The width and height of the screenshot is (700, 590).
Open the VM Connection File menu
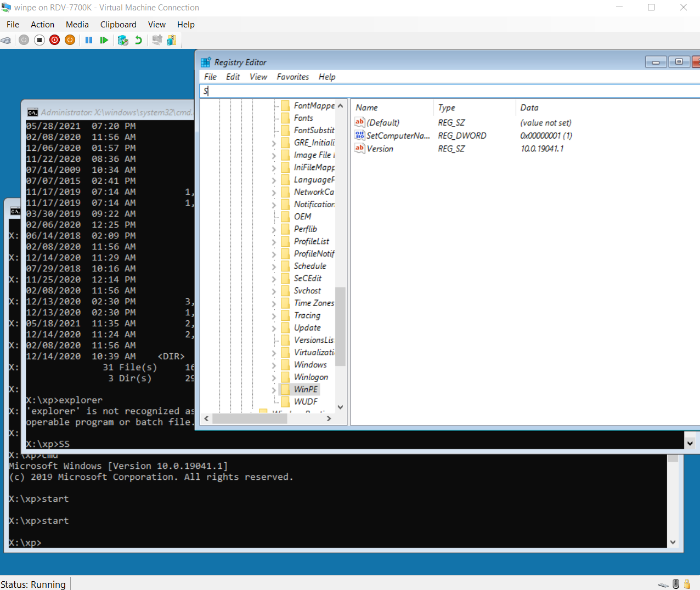(x=13, y=25)
